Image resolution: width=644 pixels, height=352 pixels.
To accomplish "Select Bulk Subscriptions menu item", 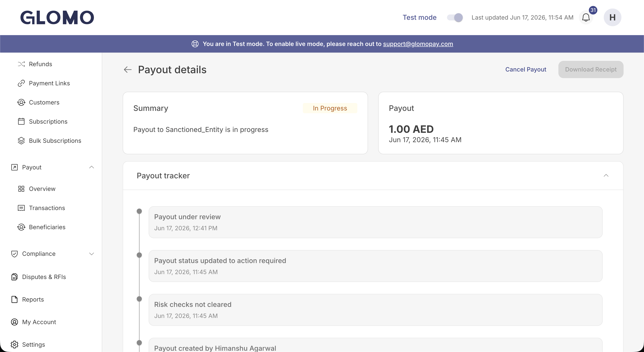I will pos(55,141).
